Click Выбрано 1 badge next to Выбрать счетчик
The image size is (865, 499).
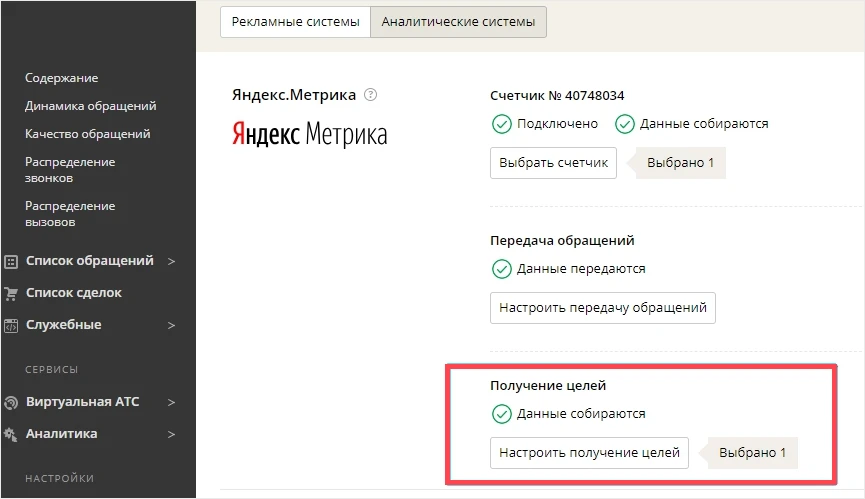(677, 163)
